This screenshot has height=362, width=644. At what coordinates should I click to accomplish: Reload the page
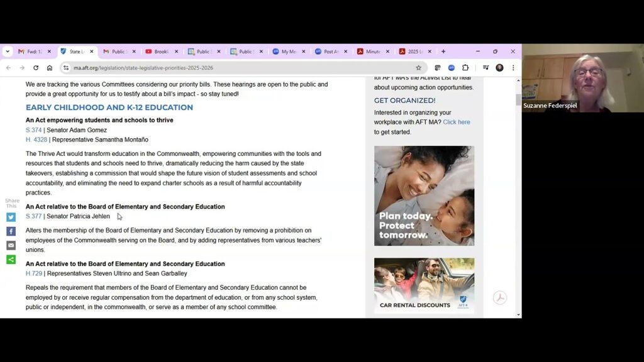pyautogui.click(x=36, y=68)
